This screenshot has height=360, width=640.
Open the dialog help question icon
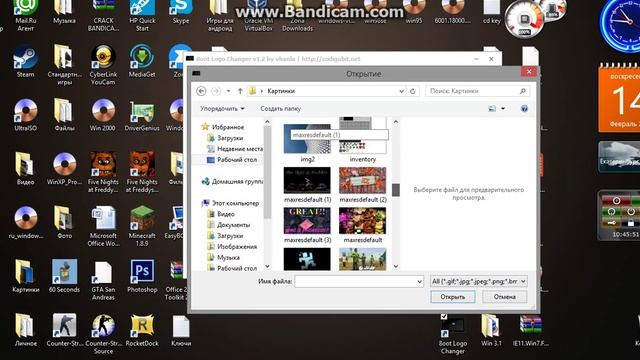point(524,109)
